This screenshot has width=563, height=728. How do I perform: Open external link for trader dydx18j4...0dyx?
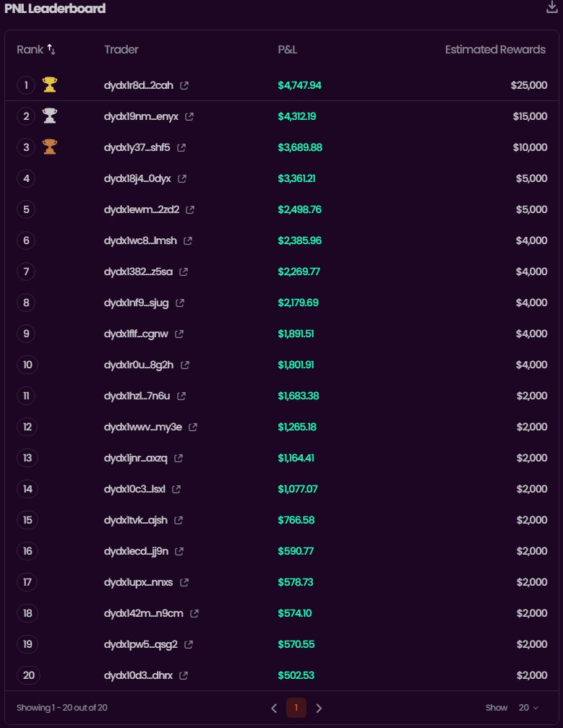click(182, 178)
